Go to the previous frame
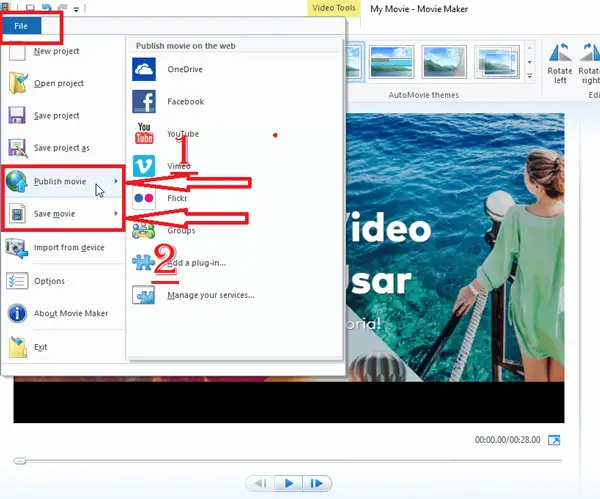Viewport: 600px width, 499px height. click(x=261, y=483)
